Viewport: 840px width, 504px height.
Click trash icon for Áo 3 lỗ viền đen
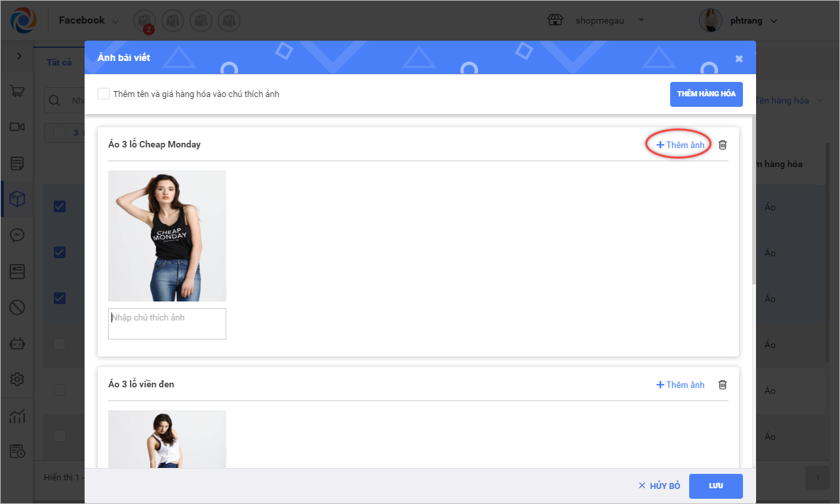[723, 385]
